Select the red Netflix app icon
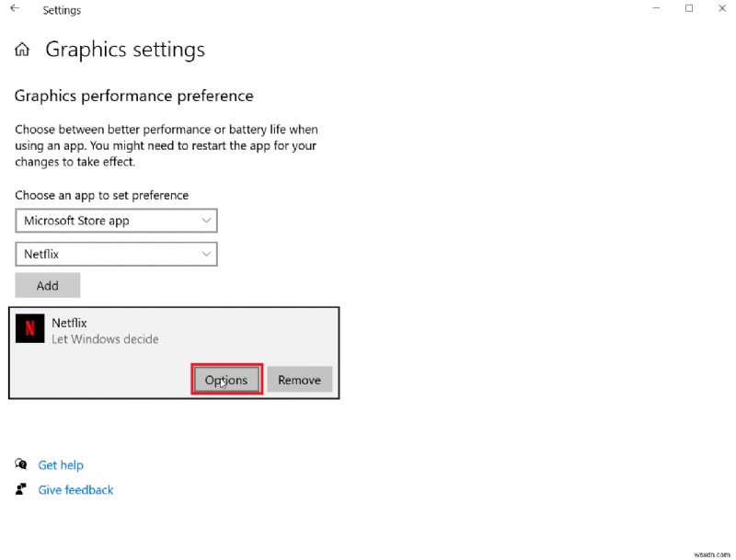The height and width of the screenshot is (560, 736). point(29,329)
